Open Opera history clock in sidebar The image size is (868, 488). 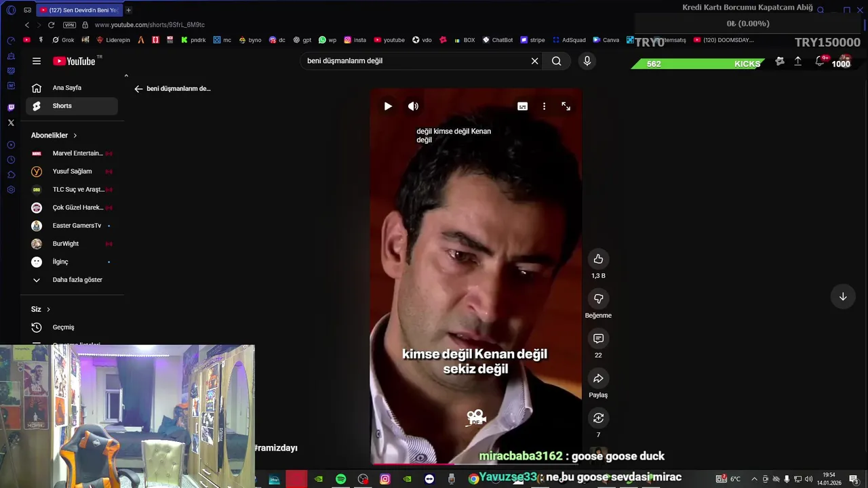(11, 160)
